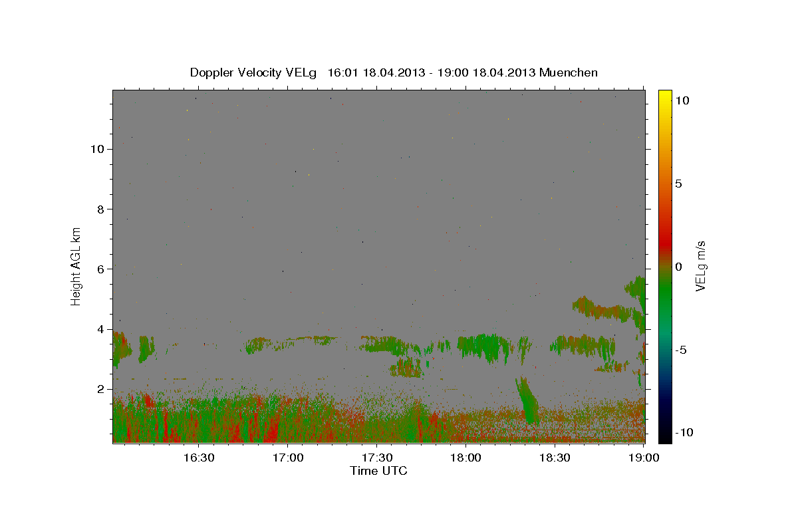
Task: Click the green cloud echo near 18:05
Action: pyautogui.click(x=486, y=346)
